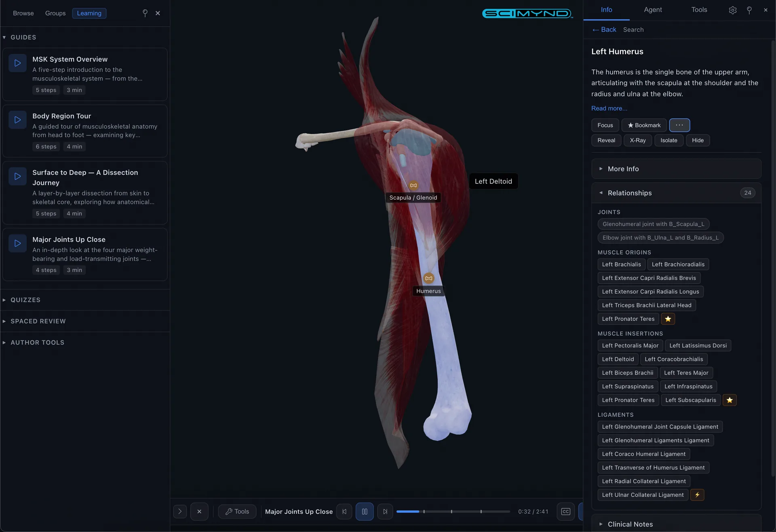This screenshot has width=776, height=532.
Task: Pause the guide playback
Action: [x=364, y=511]
